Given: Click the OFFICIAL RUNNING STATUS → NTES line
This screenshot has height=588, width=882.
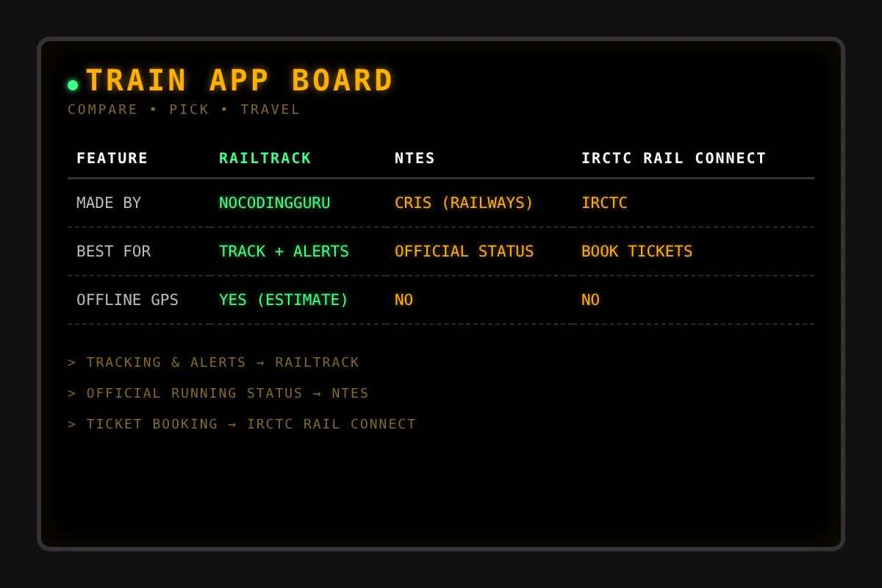Looking at the screenshot, I should (218, 393).
